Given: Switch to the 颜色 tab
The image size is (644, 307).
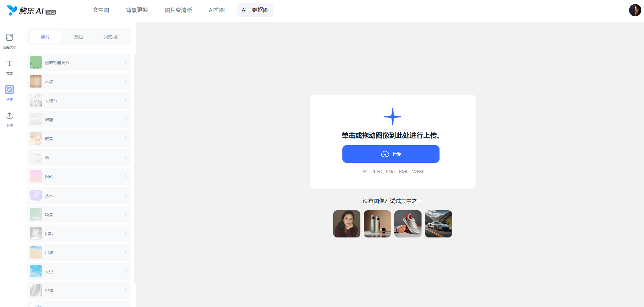Looking at the screenshot, I should point(79,37).
